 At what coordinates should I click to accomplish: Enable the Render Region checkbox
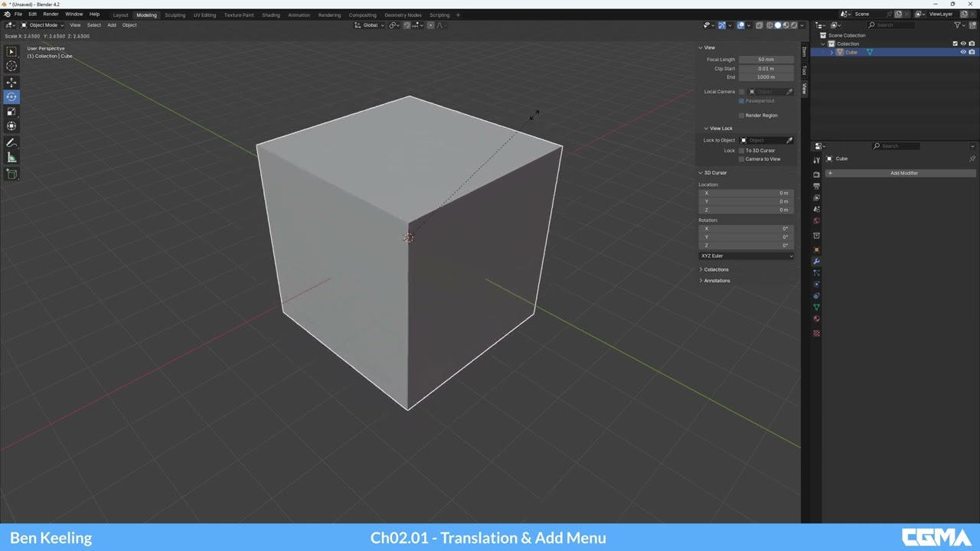741,116
